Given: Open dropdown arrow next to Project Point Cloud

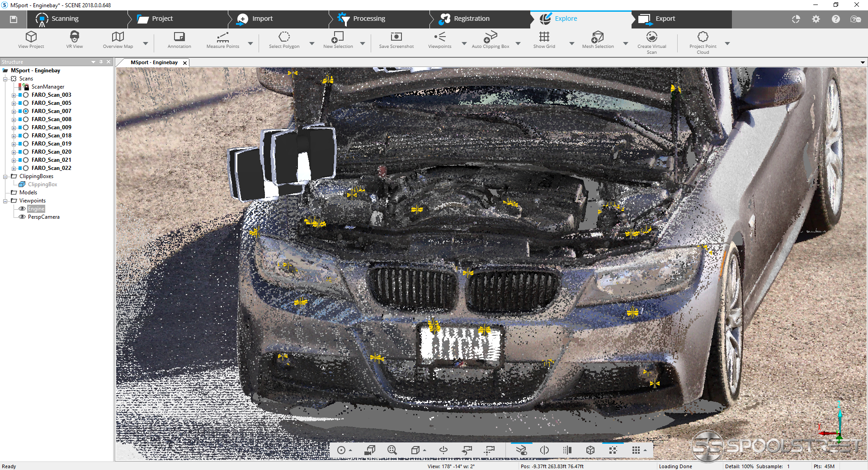Looking at the screenshot, I should [727, 44].
